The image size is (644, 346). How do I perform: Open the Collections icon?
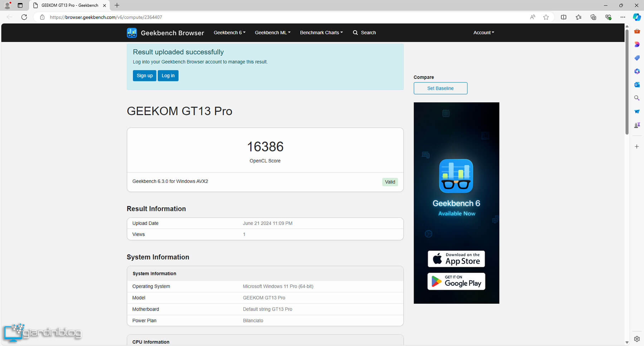coord(593,17)
